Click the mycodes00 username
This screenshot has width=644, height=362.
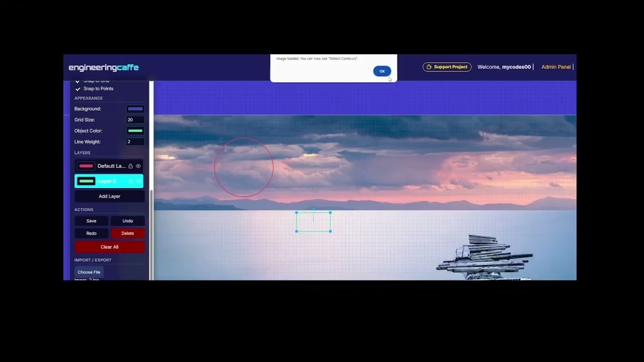point(516,67)
